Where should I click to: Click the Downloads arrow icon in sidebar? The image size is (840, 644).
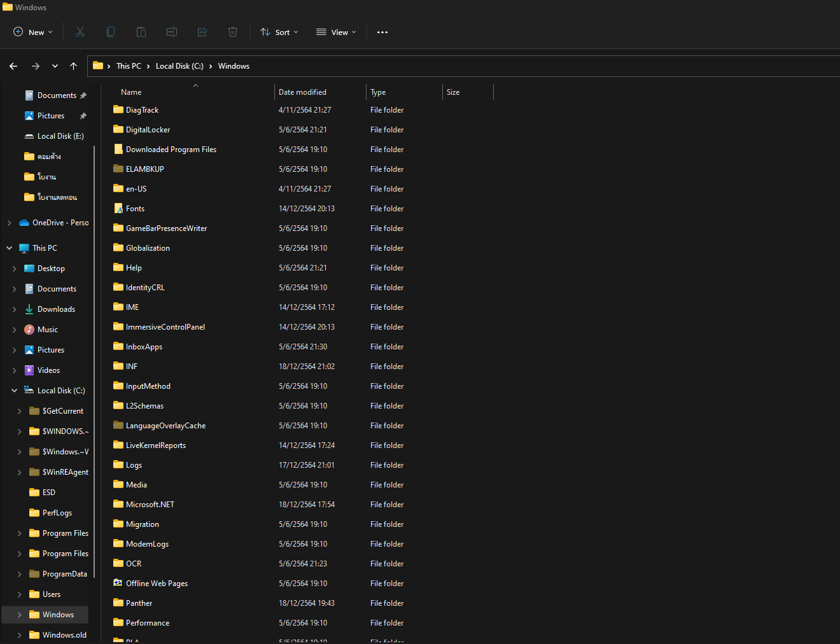tap(29, 309)
